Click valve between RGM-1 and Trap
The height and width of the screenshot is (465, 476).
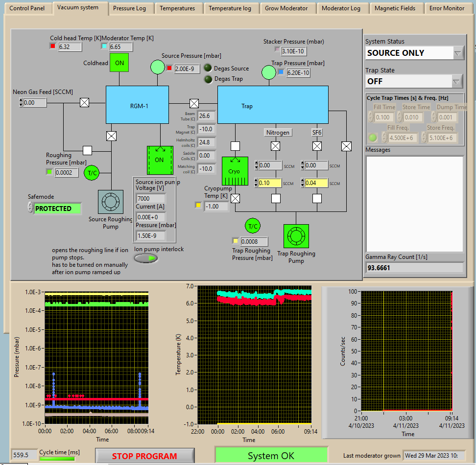tap(194, 103)
